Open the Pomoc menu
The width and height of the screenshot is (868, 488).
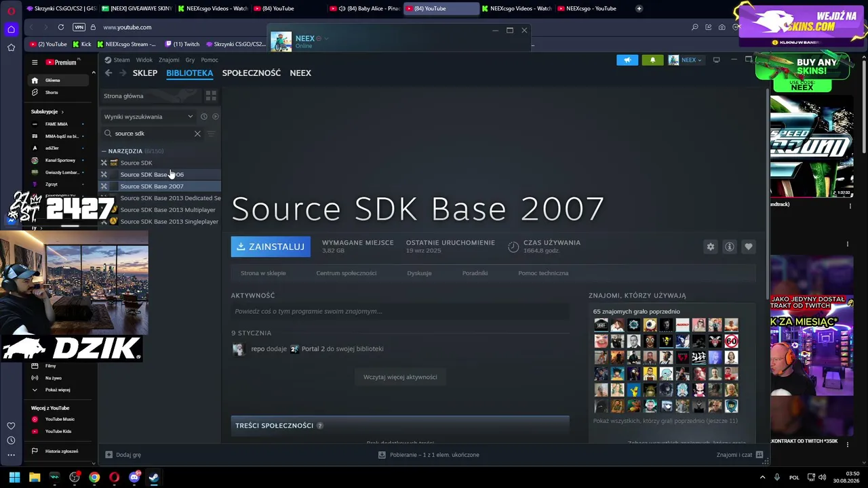point(210,60)
